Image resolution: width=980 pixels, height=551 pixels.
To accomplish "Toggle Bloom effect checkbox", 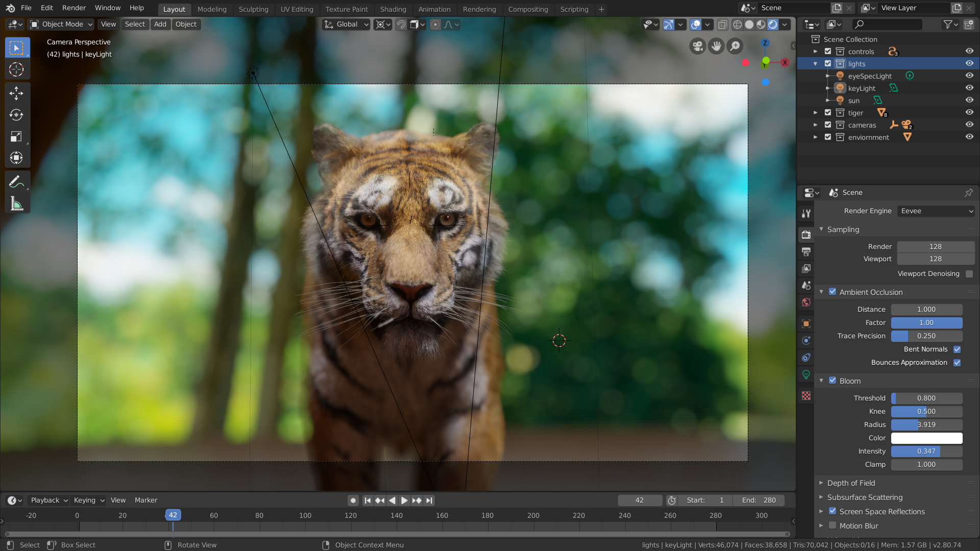I will [832, 380].
